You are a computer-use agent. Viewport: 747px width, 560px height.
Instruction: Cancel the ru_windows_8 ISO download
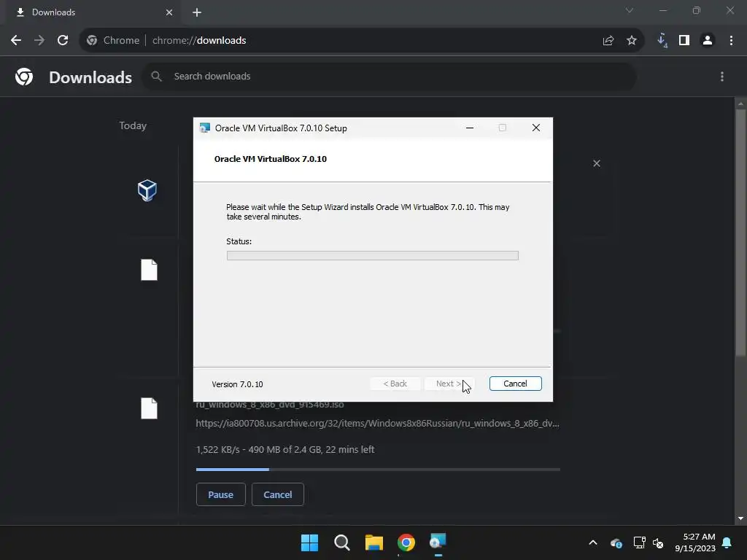click(x=278, y=494)
